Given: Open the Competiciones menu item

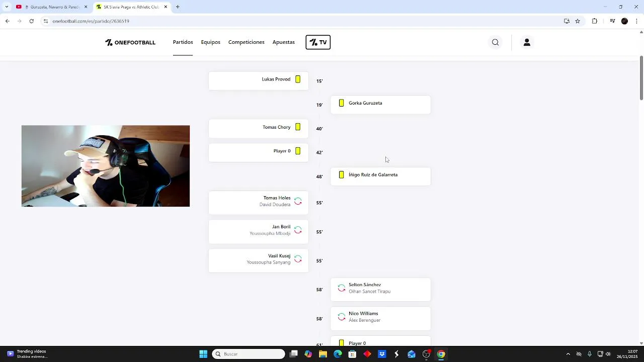Looking at the screenshot, I should click(247, 42).
